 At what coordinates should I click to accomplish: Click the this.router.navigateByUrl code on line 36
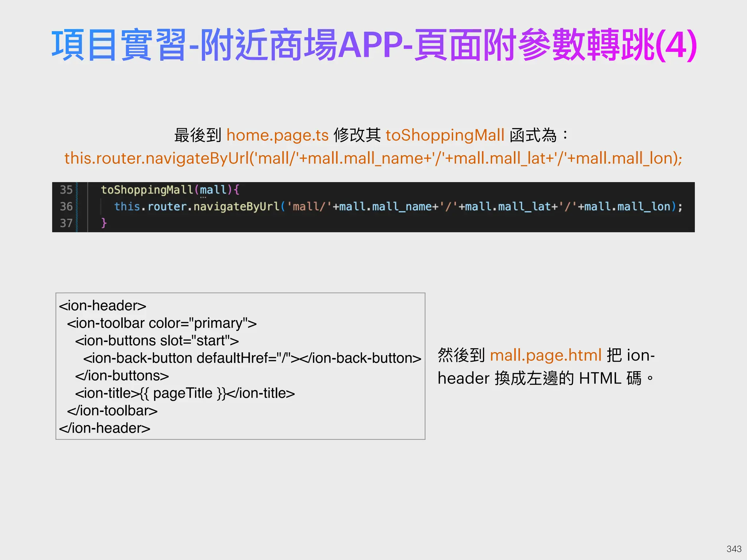coord(398,207)
